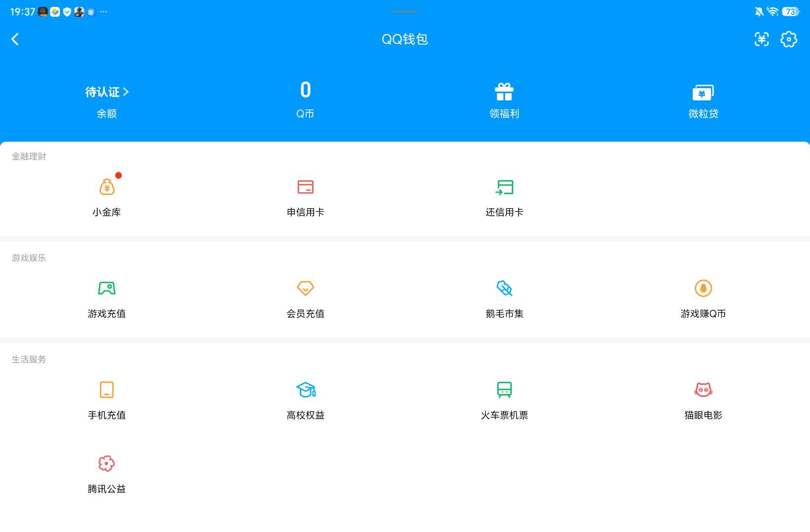Select the 还信用卡 repayment icon
Viewport: 810px width, 532px height.
click(x=504, y=187)
